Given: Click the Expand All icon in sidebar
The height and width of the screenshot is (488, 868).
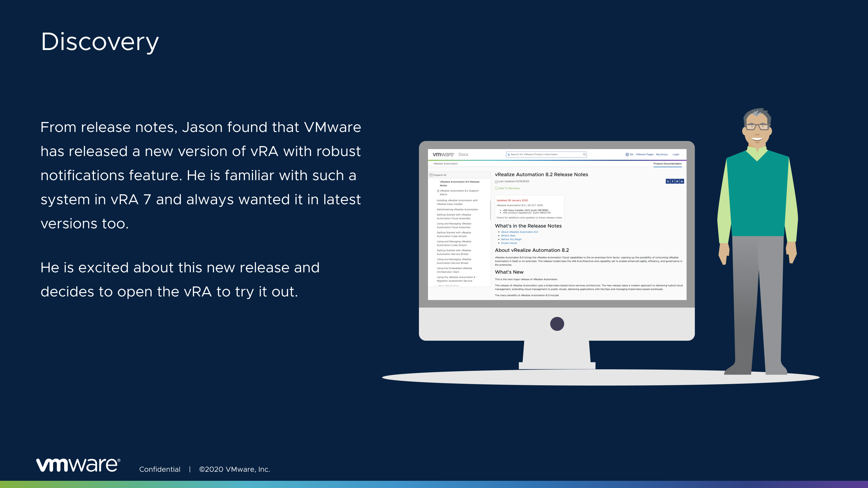Looking at the screenshot, I should click(x=431, y=175).
